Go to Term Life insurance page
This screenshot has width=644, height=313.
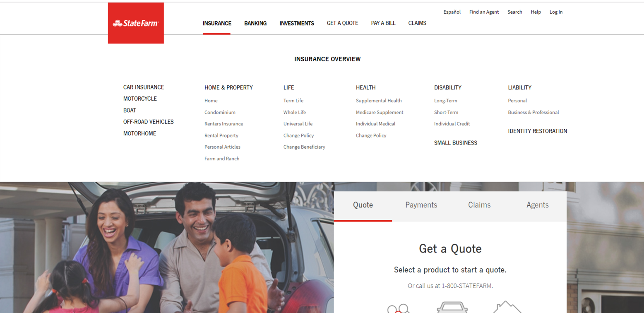pyautogui.click(x=293, y=101)
